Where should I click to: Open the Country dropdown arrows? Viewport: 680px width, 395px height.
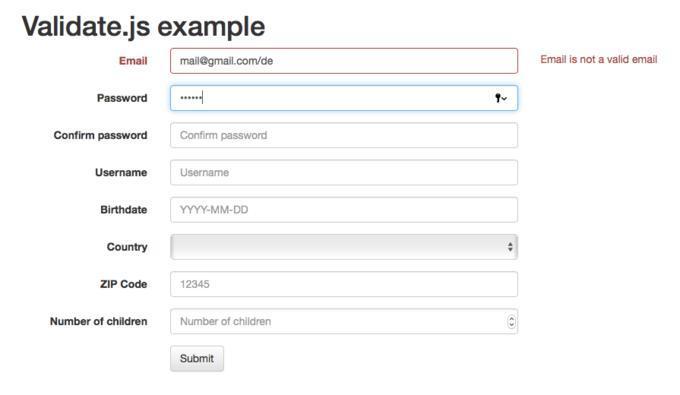(x=510, y=247)
